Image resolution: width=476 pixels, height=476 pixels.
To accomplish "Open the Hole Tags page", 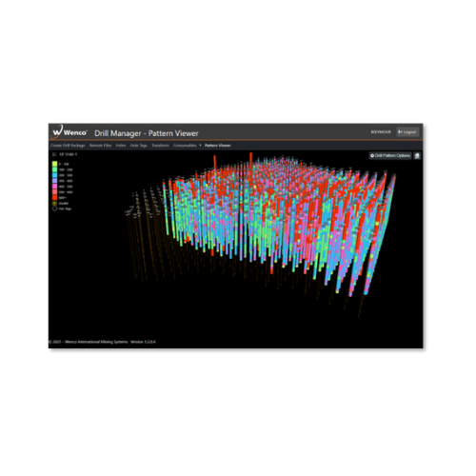I will tap(139, 146).
